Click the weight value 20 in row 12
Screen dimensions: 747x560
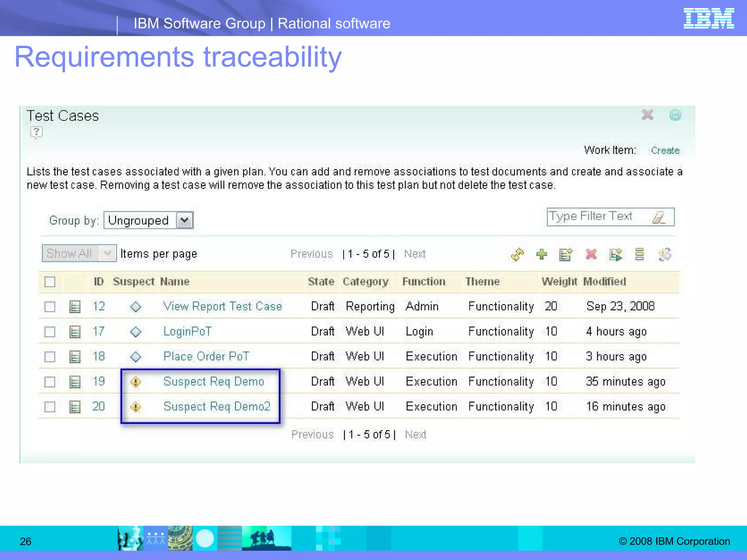[551, 306]
